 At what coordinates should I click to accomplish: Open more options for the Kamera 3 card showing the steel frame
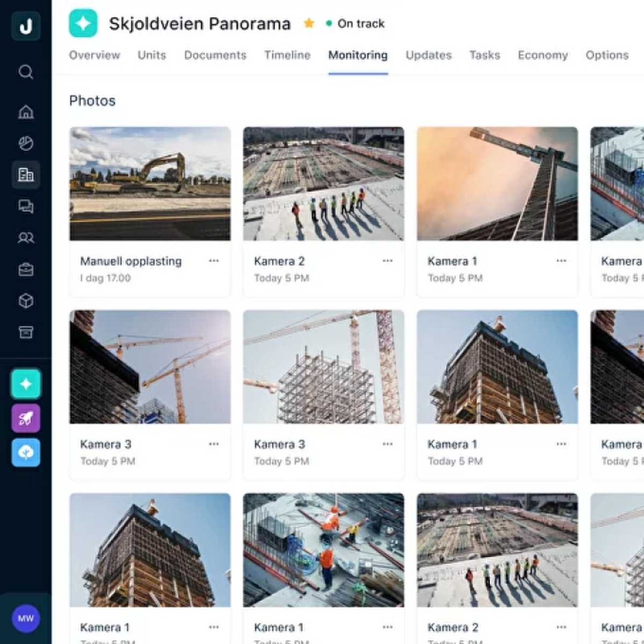[387, 444]
